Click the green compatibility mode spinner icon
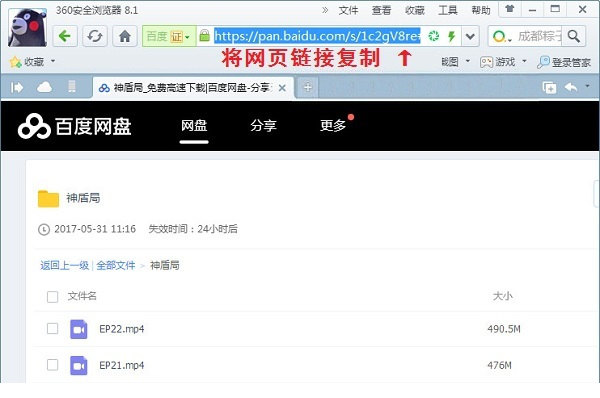The image size is (600, 398). pyautogui.click(x=434, y=36)
